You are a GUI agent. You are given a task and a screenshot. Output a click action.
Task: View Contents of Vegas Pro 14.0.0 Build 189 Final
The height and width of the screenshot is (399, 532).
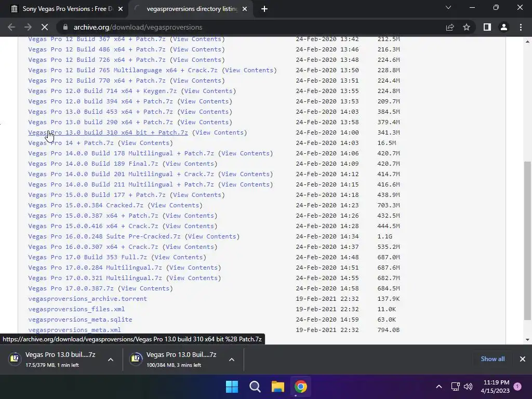tap(190, 164)
